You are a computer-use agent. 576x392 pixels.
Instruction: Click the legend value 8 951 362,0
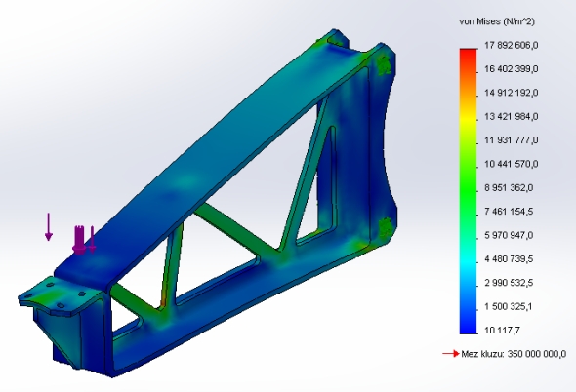509,187
